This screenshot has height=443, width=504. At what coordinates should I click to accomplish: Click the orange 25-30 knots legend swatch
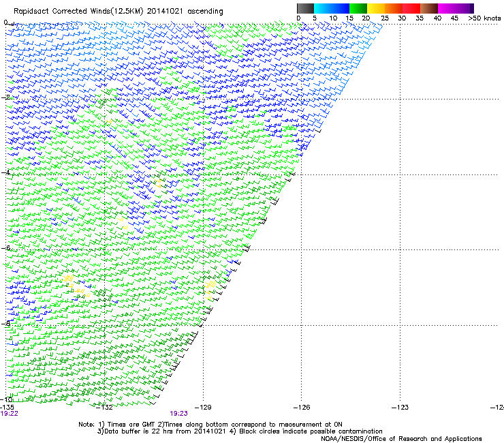click(x=394, y=8)
